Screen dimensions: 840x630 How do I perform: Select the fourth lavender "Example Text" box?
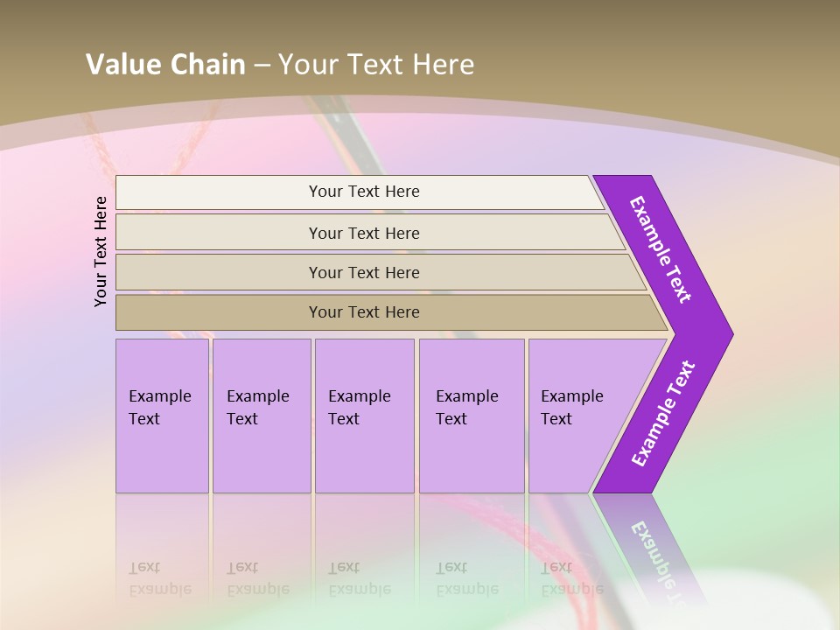(x=471, y=416)
